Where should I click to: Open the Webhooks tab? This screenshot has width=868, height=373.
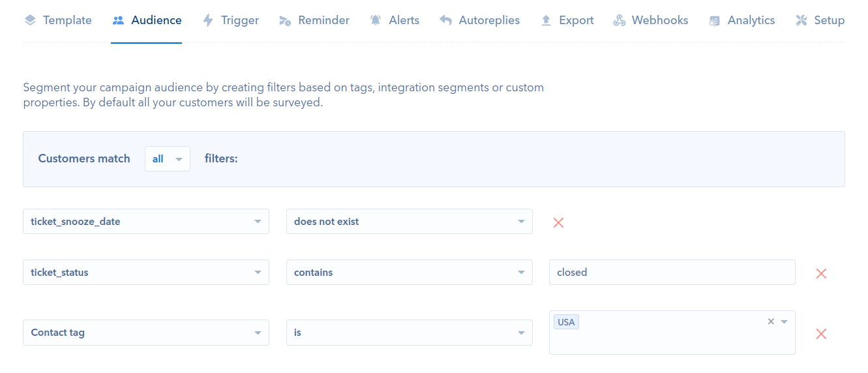[x=650, y=20]
